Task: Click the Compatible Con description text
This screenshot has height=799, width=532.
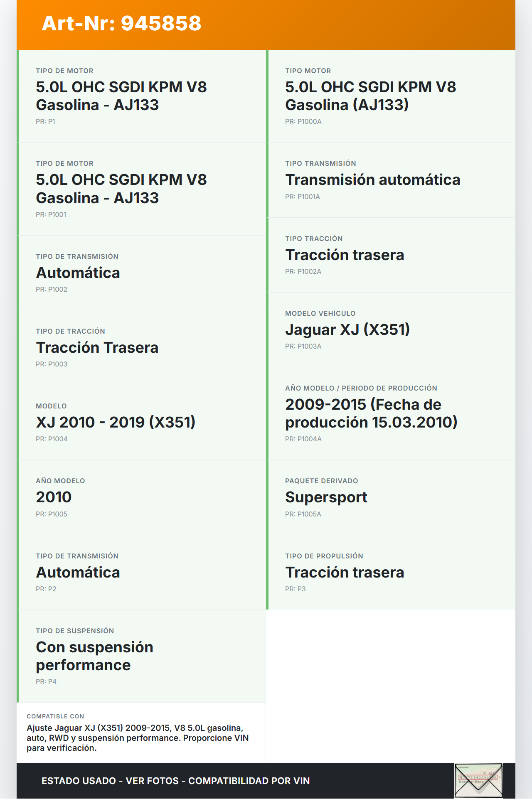Action: [138, 738]
